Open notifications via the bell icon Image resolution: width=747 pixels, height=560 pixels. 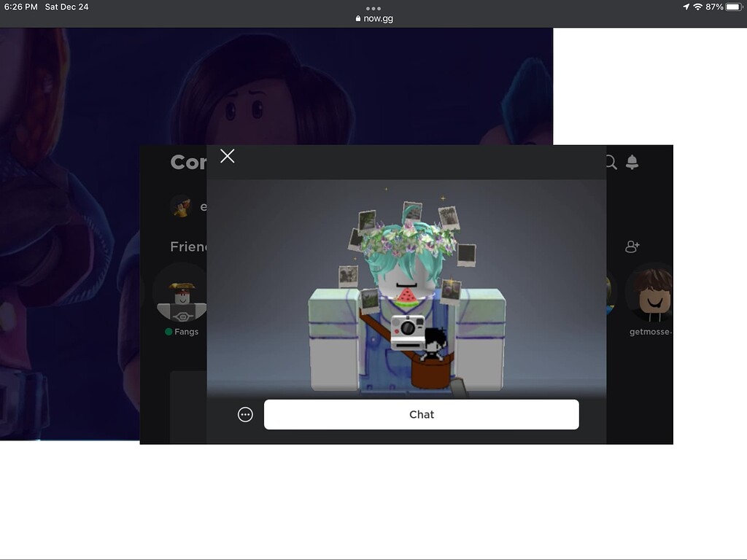click(632, 163)
